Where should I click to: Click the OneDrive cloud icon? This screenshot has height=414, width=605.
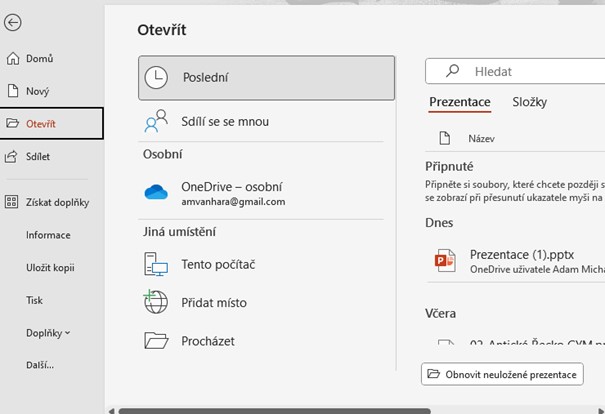click(x=156, y=192)
